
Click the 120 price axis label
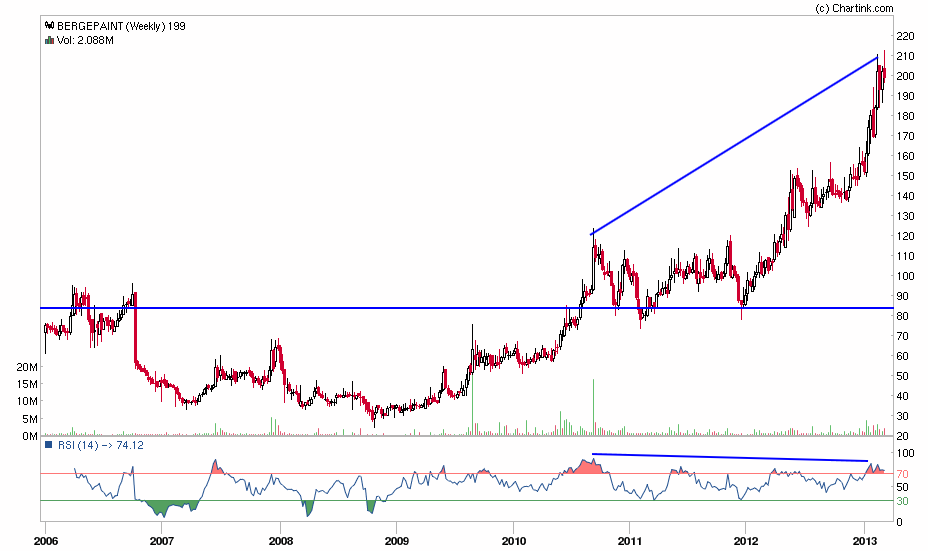(906, 236)
